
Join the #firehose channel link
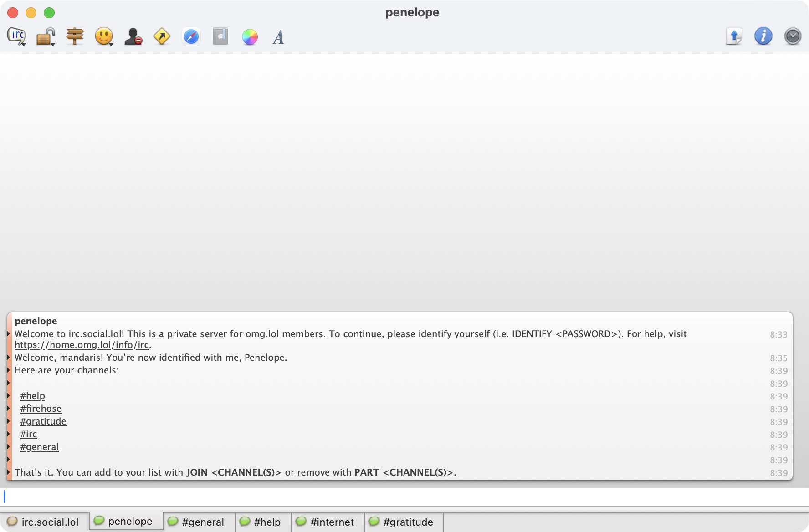point(41,409)
